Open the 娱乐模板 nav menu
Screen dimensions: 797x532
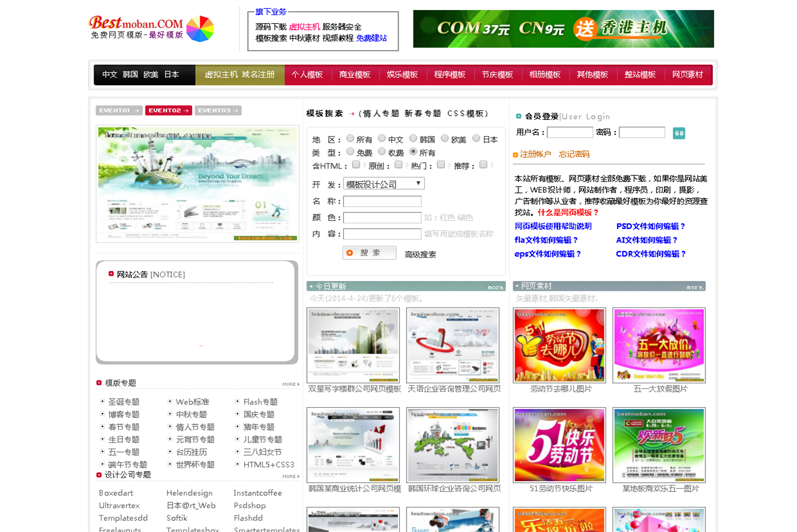402,75
